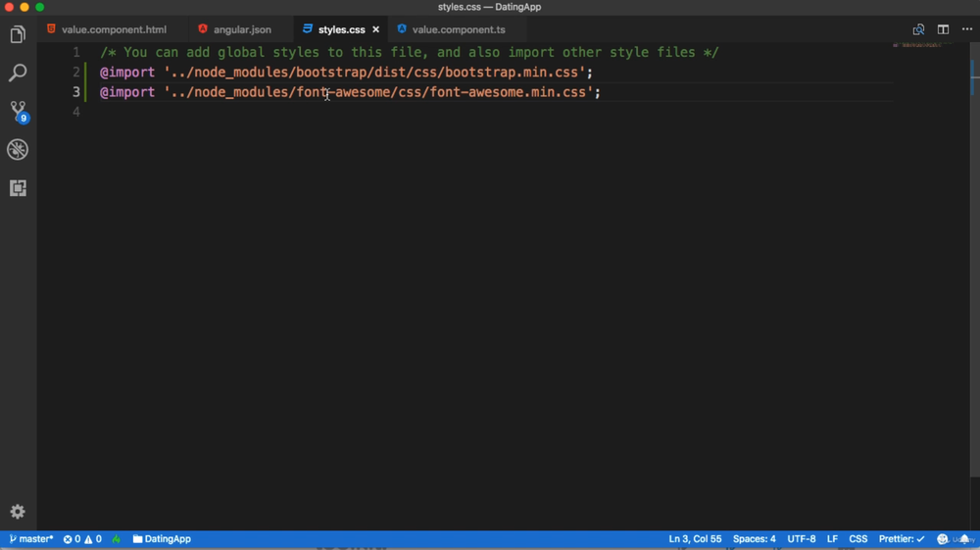Change the UTF-8 file encoding

pos(802,539)
